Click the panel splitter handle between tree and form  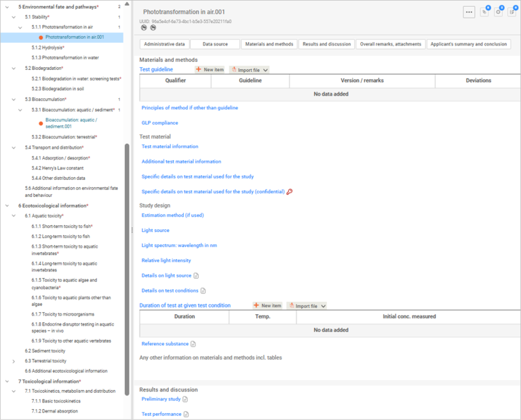point(132,230)
